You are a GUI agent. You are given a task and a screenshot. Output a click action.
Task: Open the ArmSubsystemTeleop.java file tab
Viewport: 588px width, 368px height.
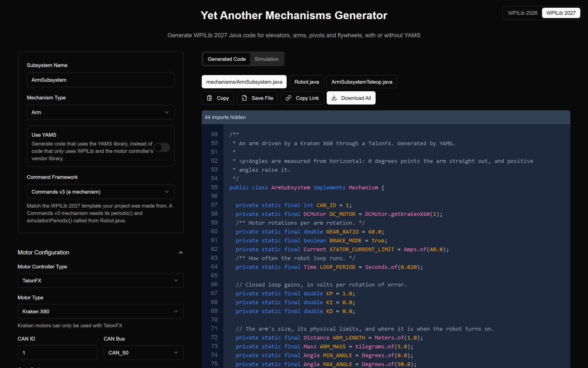362,82
